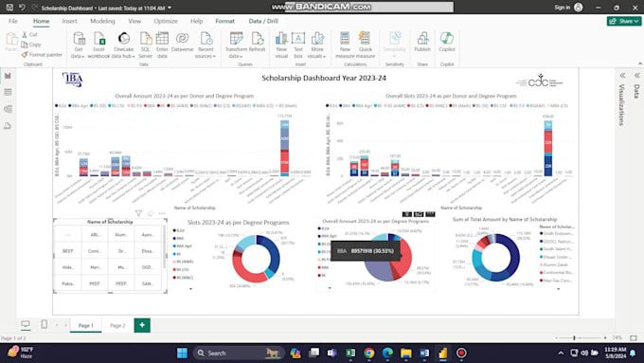This screenshot has height=363, width=644.
Task: Open the Get data source menu
Action: tap(78, 45)
